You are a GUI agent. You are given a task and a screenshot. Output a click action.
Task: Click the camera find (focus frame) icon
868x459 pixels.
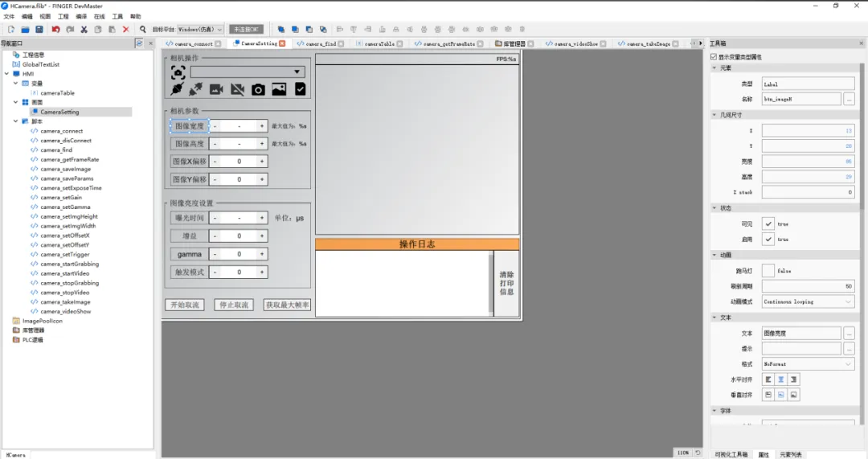tap(178, 72)
